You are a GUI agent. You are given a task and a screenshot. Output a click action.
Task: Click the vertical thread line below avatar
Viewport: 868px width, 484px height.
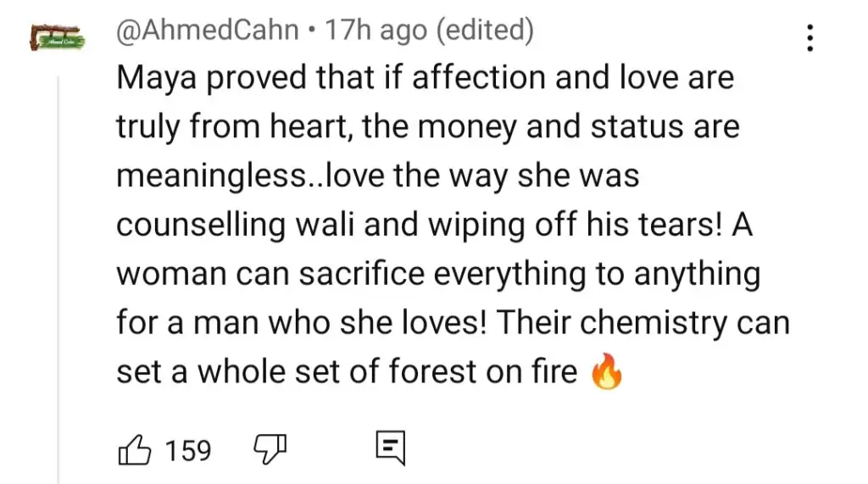pos(58,280)
